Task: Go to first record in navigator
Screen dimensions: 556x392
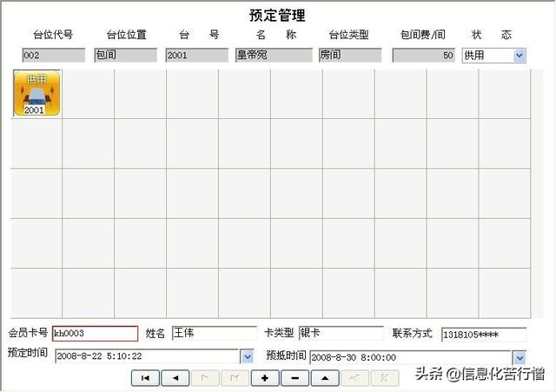Action: point(145,378)
